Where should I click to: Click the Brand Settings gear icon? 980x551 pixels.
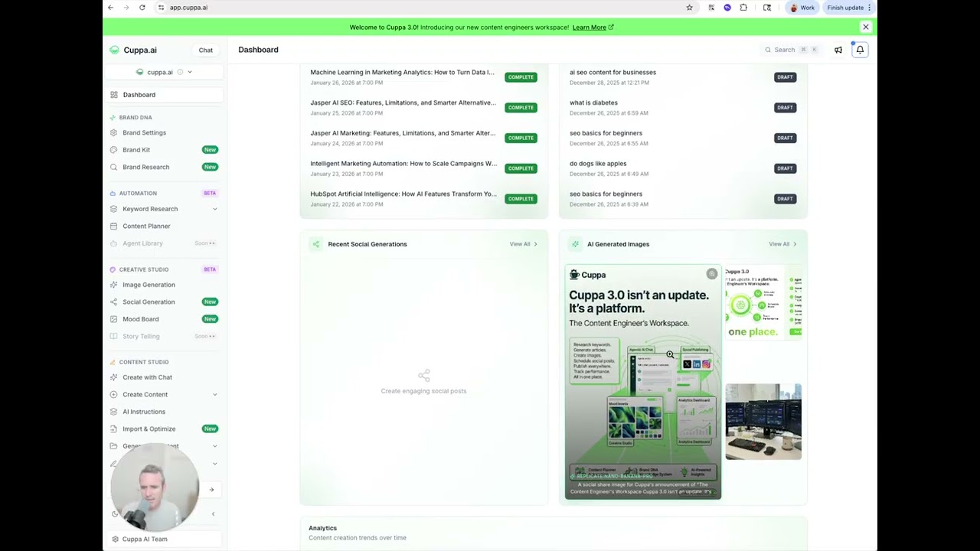(x=114, y=132)
